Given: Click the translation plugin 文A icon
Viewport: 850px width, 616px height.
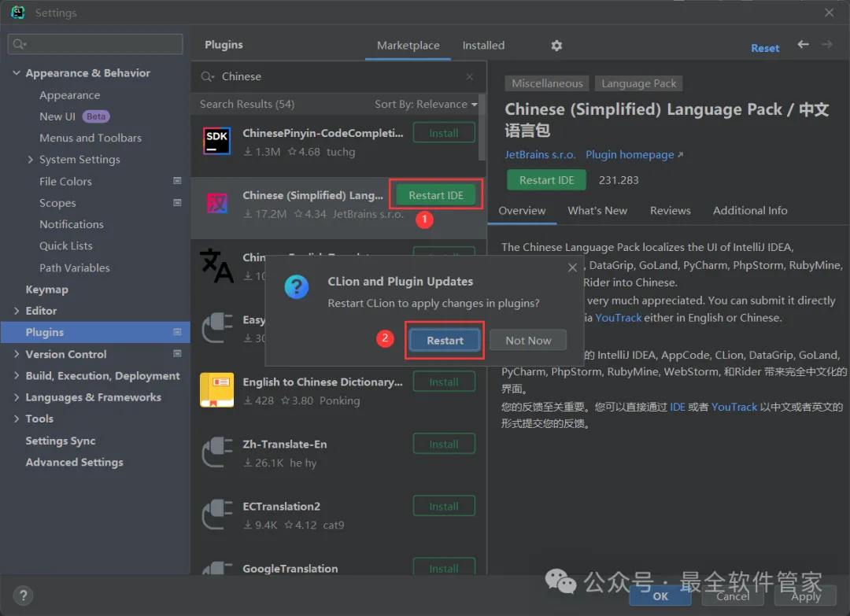Looking at the screenshot, I should [217, 265].
